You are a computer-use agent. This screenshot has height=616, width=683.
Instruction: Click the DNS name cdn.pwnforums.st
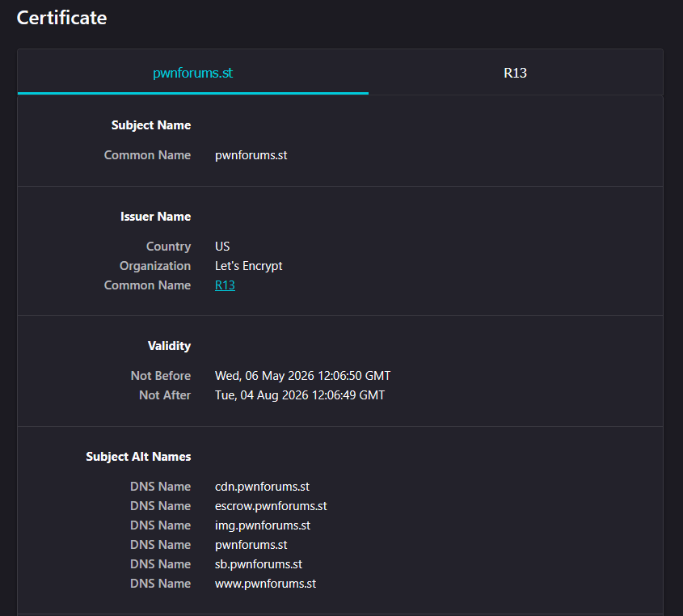coord(262,487)
